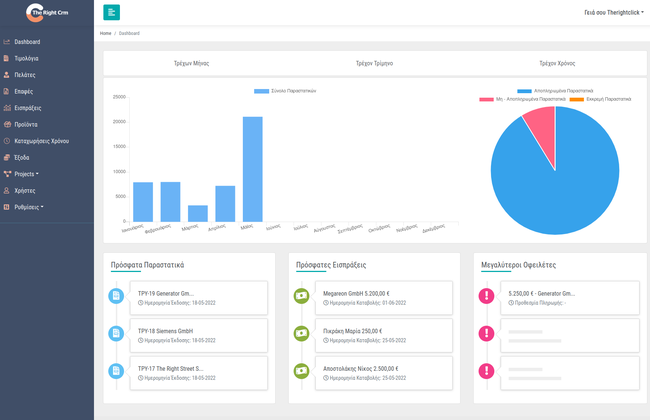650x420 pixels.
Task: Click document icon beside ΤΡΥ-17 The Right Street
Action: click(116, 371)
